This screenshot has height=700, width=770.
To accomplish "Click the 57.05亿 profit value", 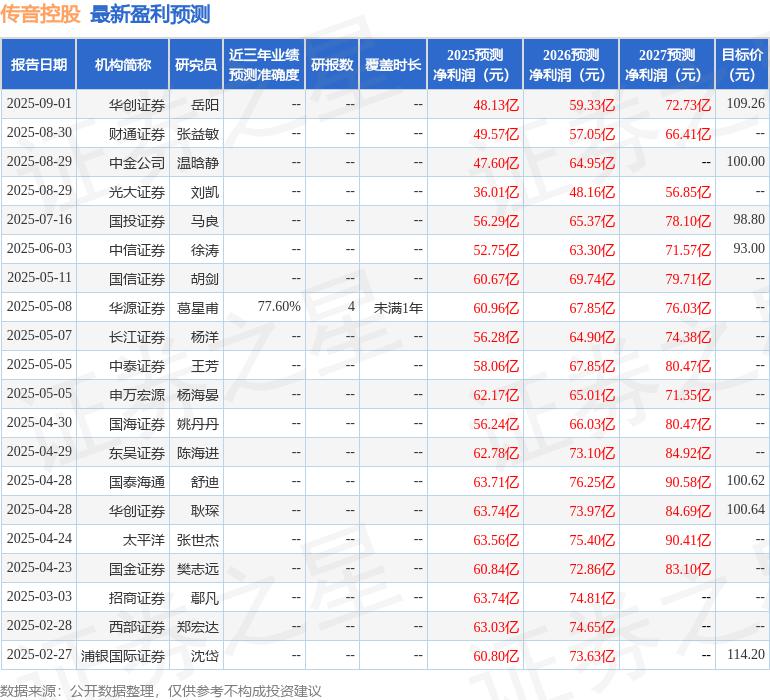I will pyautogui.click(x=592, y=134).
